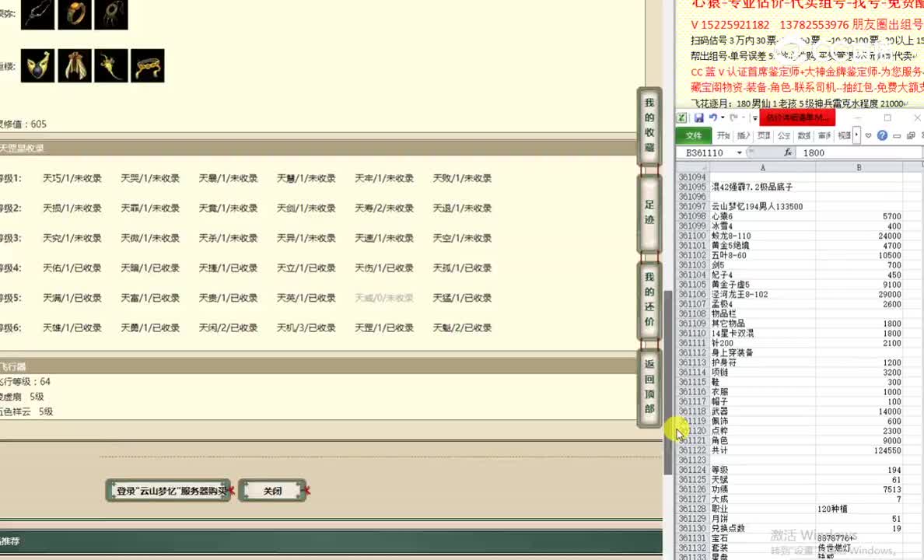
Task: Open Excel Help via the question mark icon
Action: pos(882,135)
